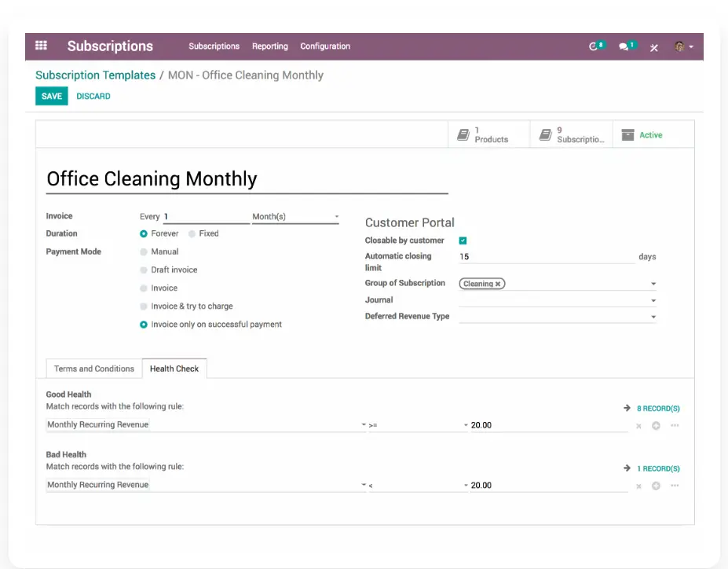Edit Bad Health value 20.00 field
The image size is (728, 569).
pyautogui.click(x=549, y=486)
